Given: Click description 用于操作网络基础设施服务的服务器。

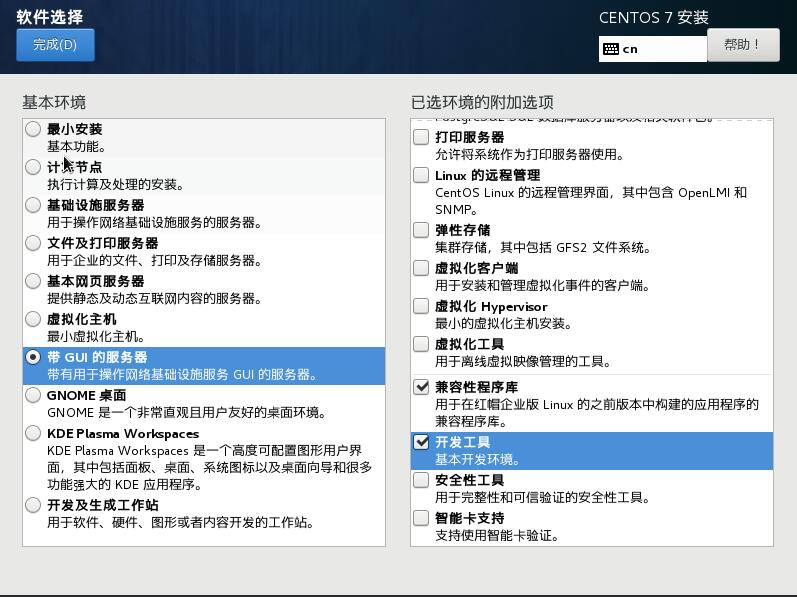Looking at the screenshot, I should [x=154, y=222].
